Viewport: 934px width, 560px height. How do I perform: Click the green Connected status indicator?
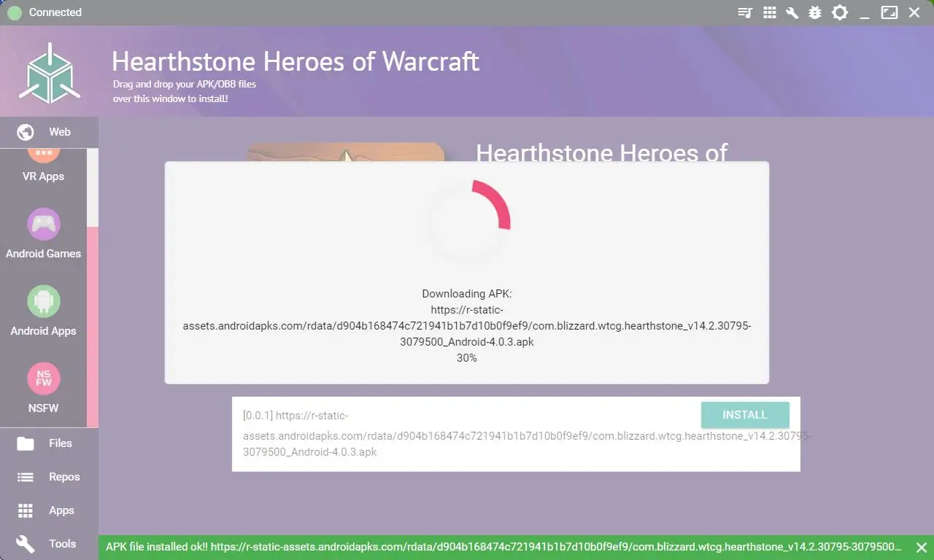15,12
